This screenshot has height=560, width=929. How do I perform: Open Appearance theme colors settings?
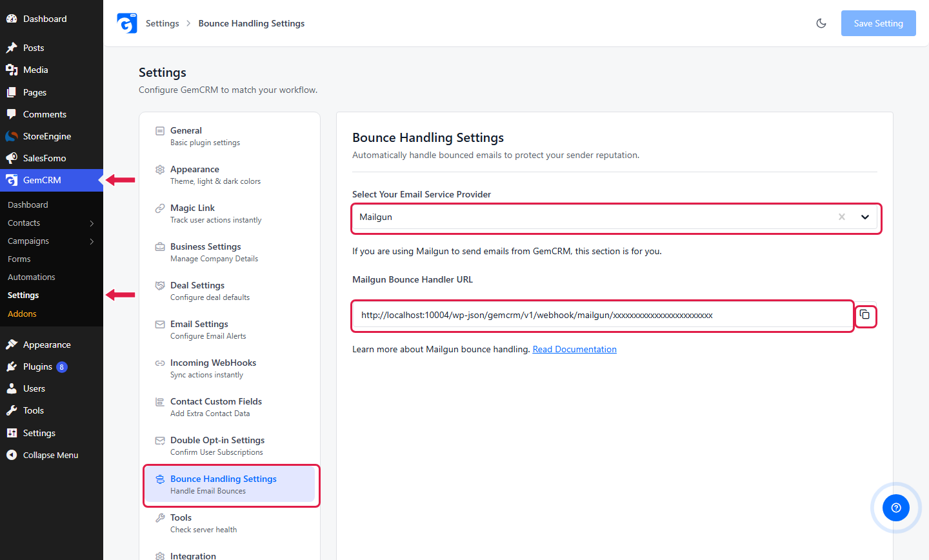coord(230,175)
